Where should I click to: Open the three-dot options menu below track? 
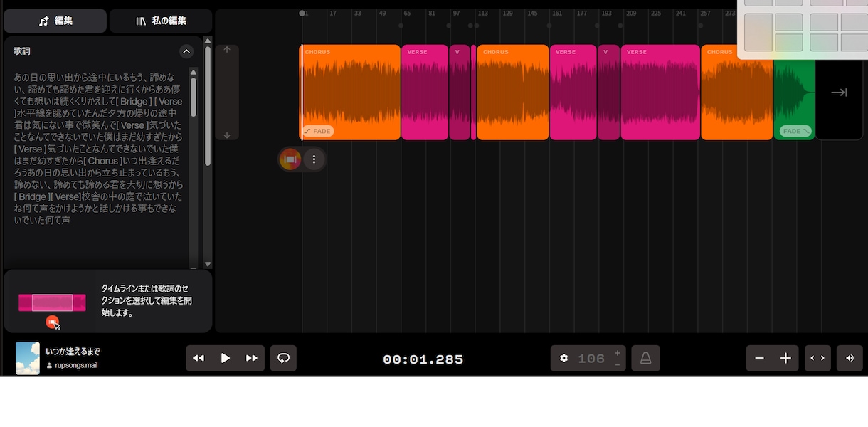[314, 159]
